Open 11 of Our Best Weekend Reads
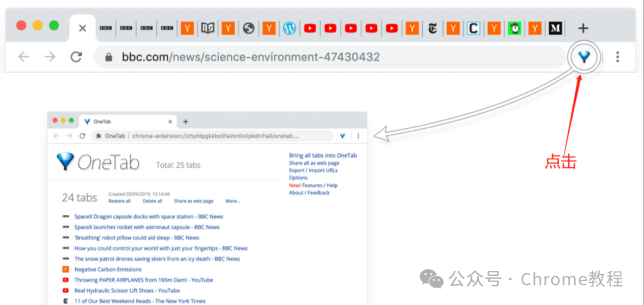Image resolution: width=644 pixels, height=305 pixels. coord(140,301)
